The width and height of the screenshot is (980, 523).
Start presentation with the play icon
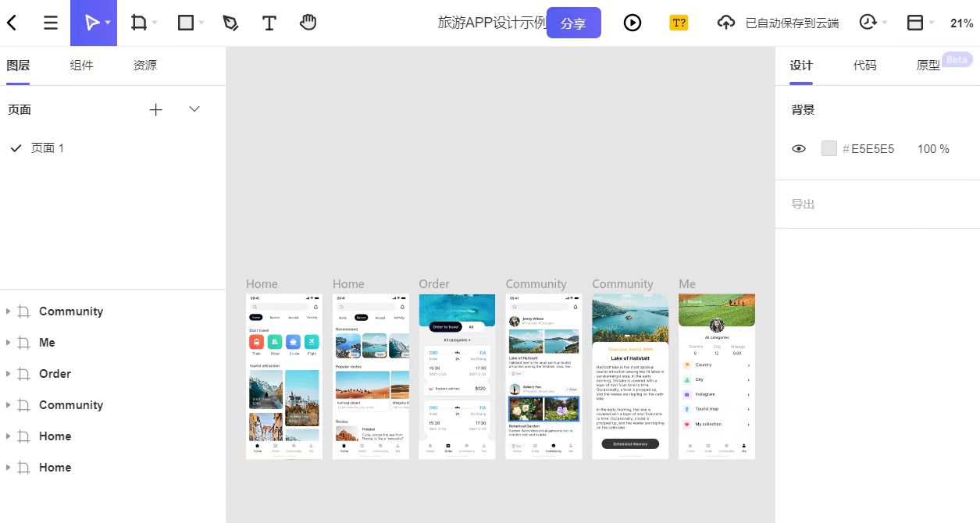[632, 23]
